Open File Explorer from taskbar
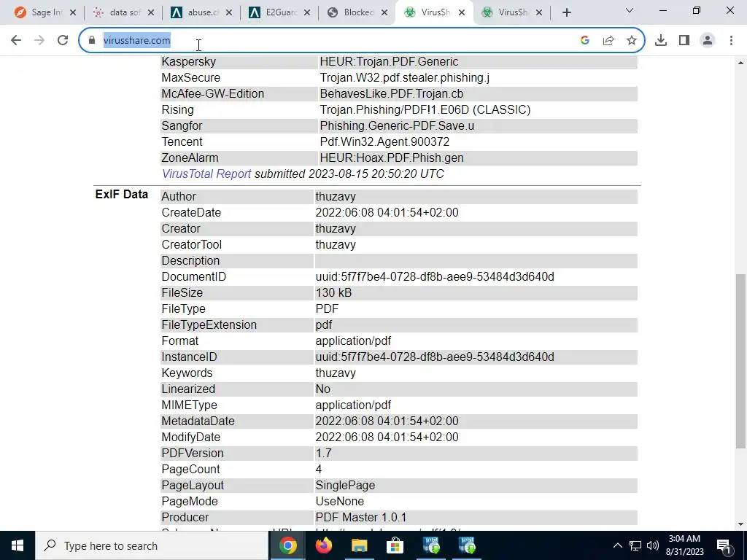Image resolution: width=747 pixels, height=560 pixels. 360,545
